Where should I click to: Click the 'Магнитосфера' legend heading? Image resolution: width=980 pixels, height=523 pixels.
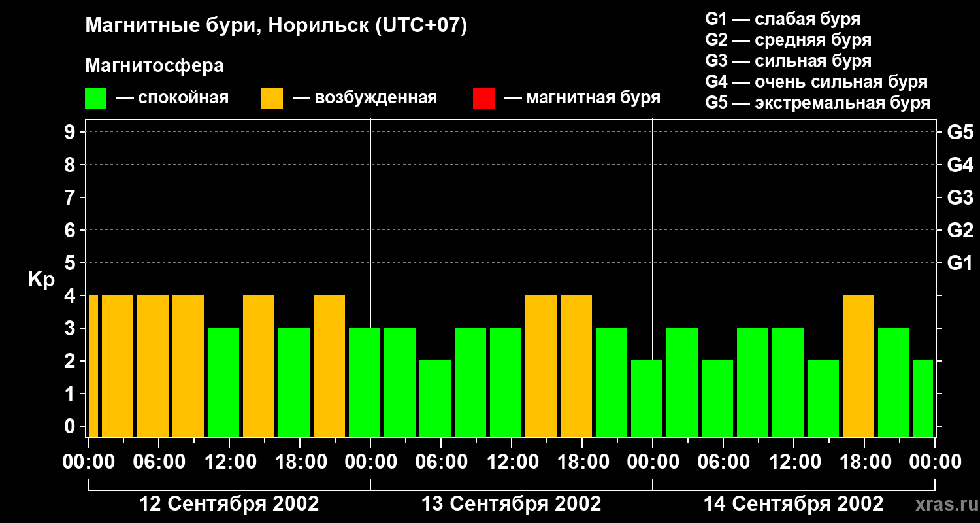click(154, 66)
